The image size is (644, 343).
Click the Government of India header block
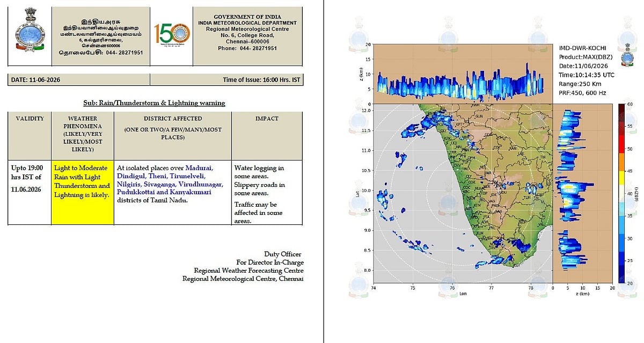[x=247, y=34]
